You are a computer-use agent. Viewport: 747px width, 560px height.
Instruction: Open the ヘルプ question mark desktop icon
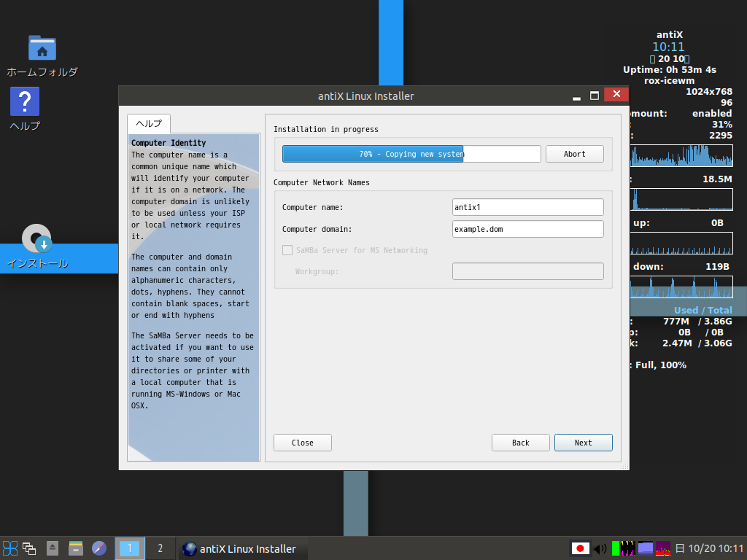(x=25, y=101)
